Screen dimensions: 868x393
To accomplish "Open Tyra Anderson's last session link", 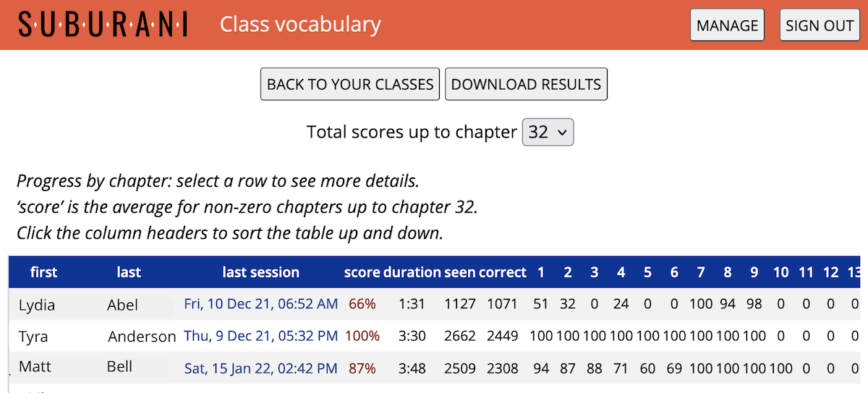I will (x=260, y=336).
